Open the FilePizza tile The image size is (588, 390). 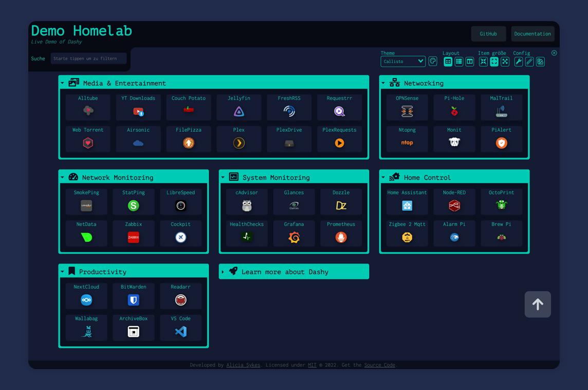click(189, 138)
